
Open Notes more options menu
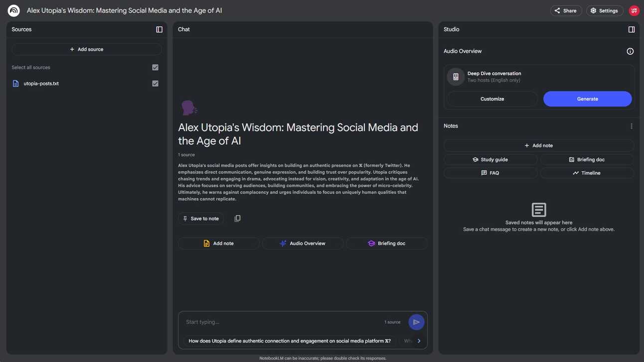point(632,126)
